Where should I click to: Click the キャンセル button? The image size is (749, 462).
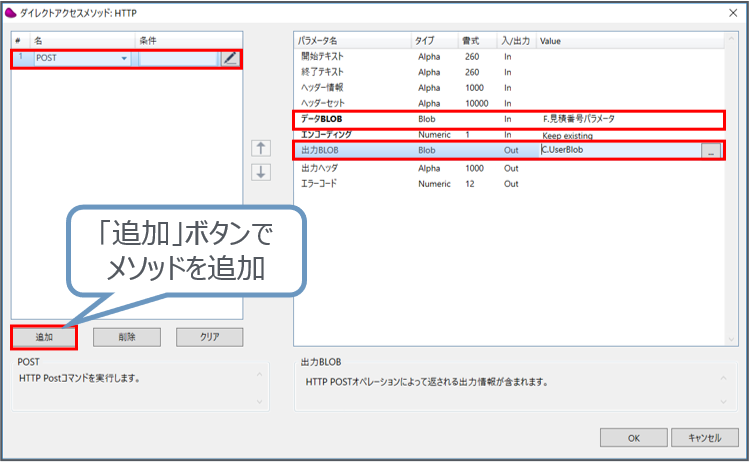coord(697,437)
